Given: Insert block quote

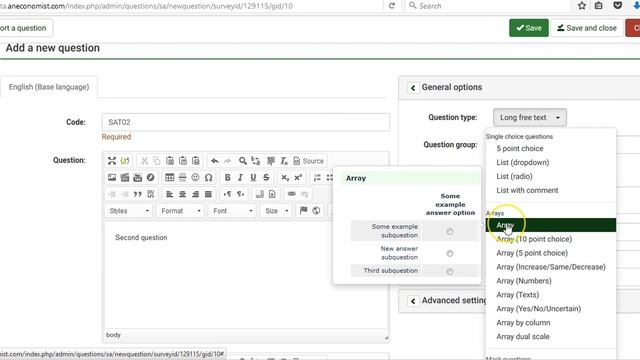Looking at the screenshot, I should [x=138, y=194].
